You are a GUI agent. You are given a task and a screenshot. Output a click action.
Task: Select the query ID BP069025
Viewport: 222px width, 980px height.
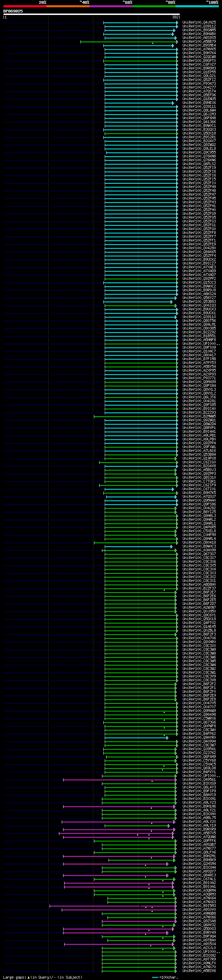pyautogui.click(x=13, y=11)
